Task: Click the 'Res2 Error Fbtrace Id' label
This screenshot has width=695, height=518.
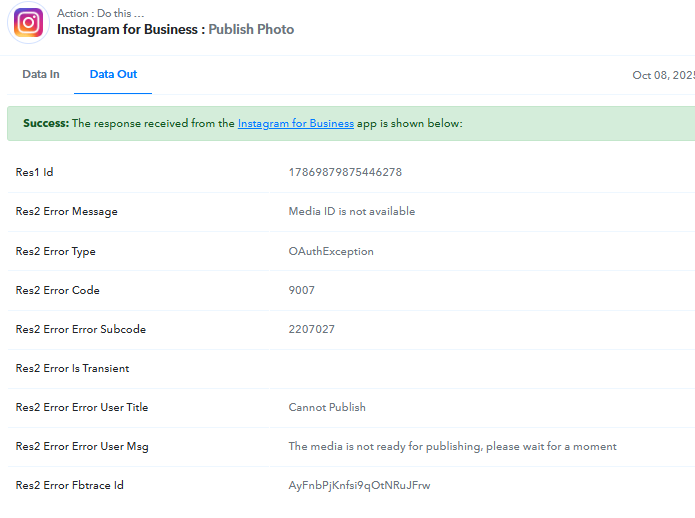Action: coord(70,485)
